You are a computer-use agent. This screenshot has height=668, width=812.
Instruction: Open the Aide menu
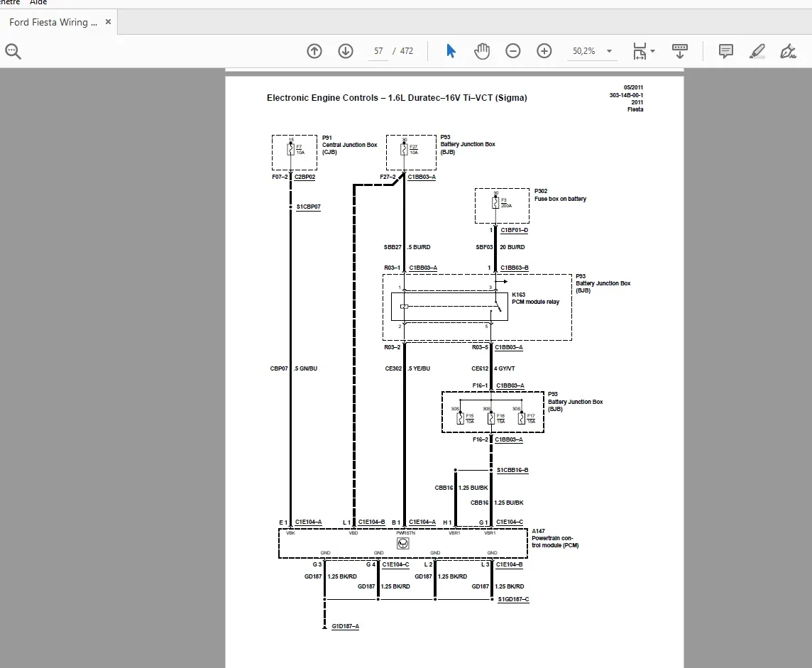click(x=38, y=3)
